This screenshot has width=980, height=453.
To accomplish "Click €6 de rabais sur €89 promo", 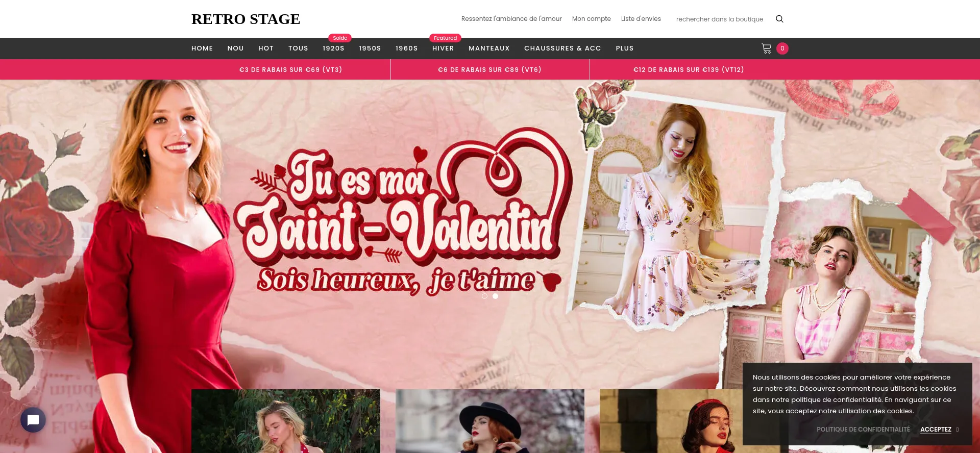I will click(x=490, y=69).
